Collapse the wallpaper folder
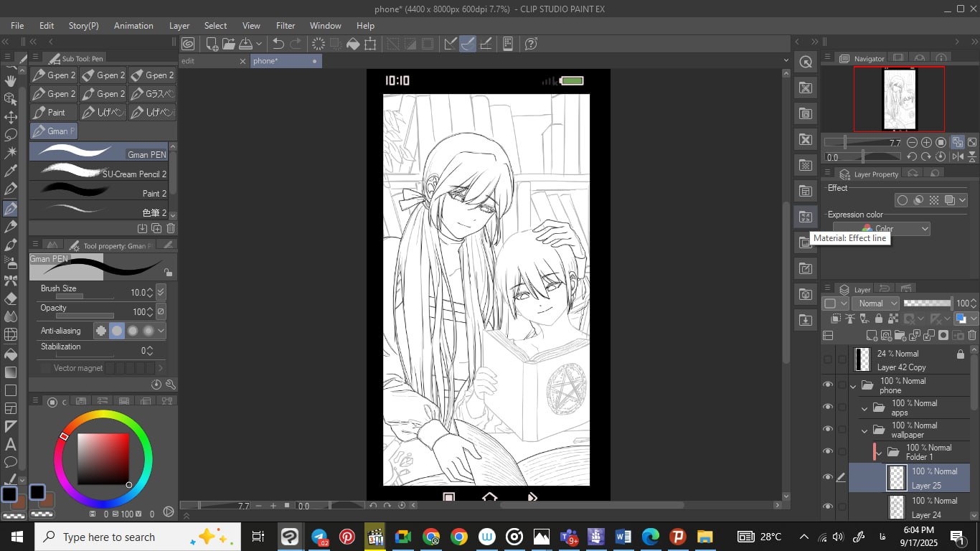The height and width of the screenshot is (551, 980). [x=864, y=430]
